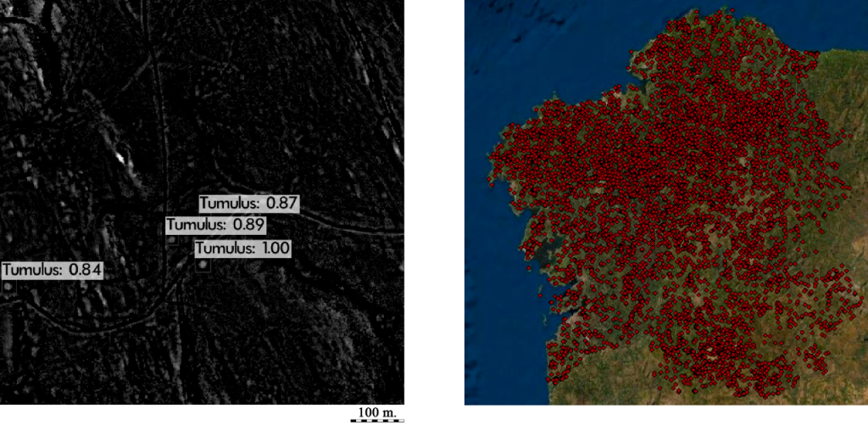Click the 'Tumulus: 0.84' detection label
868x425 pixels.
click(x=52, y=271)
